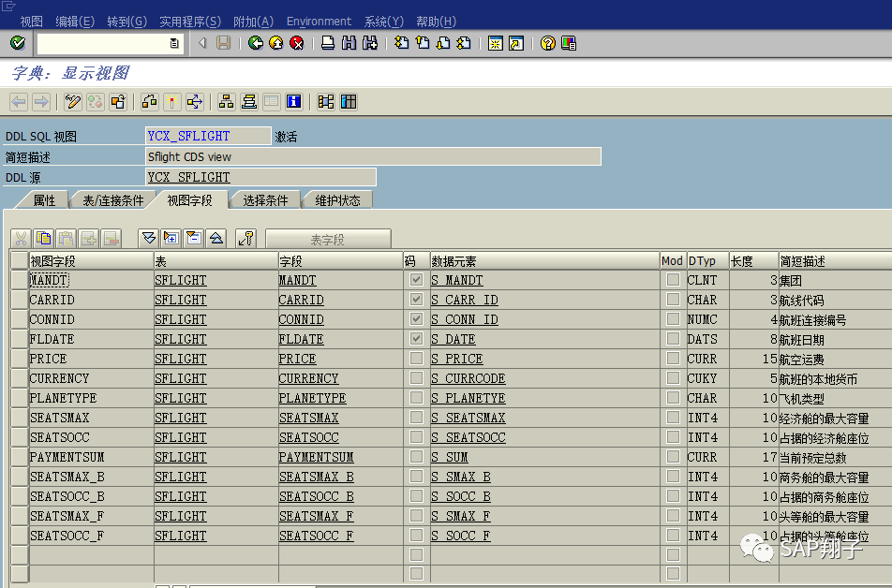892x588 pixels.
Task: Toggle Mod checkbox in CURRENCY row
Action: point(673,377)
